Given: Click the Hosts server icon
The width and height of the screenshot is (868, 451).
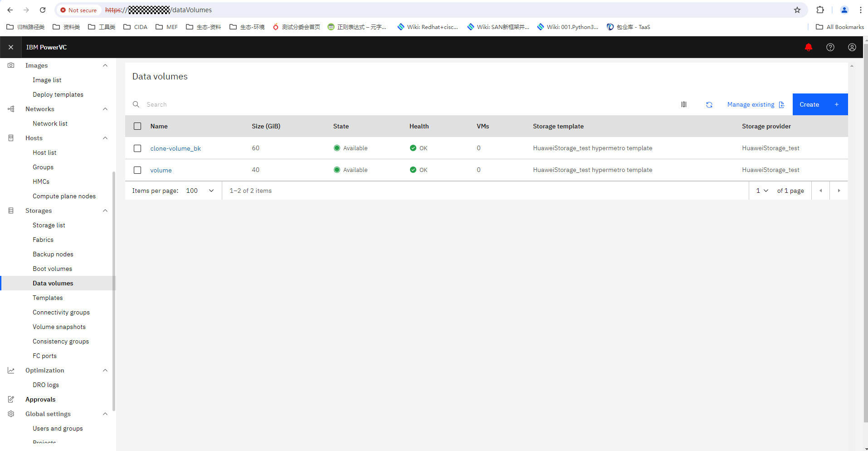Looking at the screenshot, I should point(11,138).
